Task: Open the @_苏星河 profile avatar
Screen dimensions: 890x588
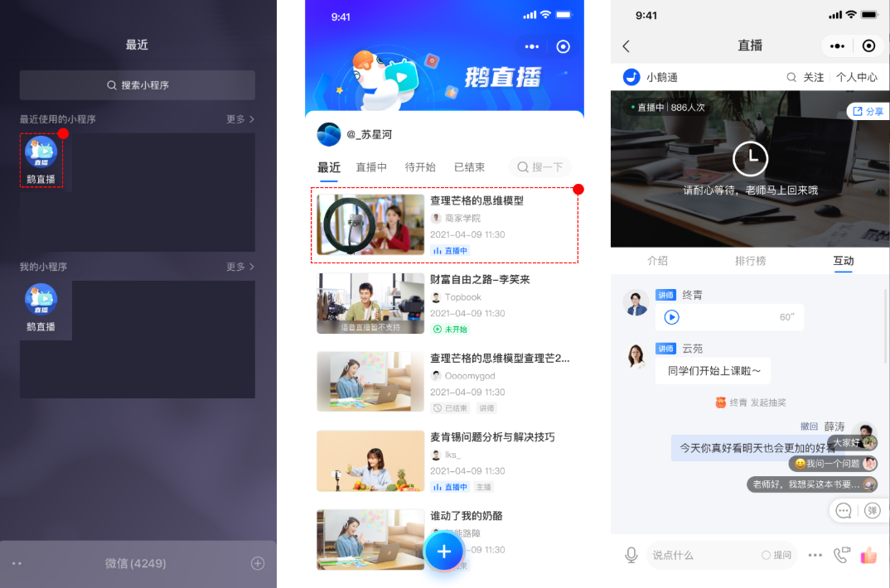Action: point(329,134)
